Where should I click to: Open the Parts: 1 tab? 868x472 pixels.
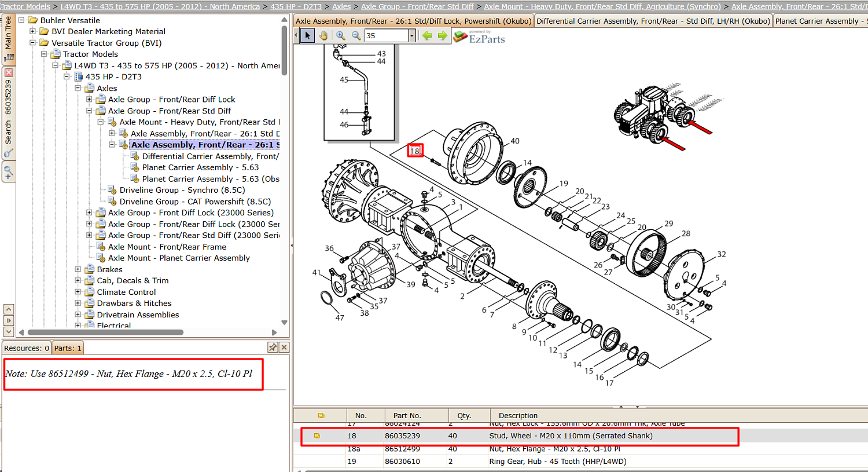[68, 348]
